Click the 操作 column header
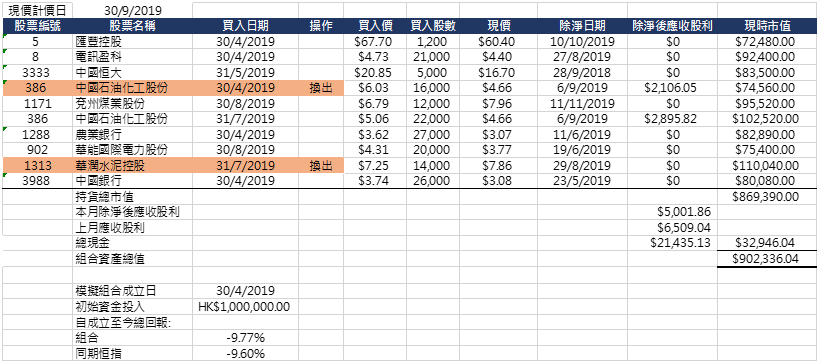Image resolution: width=818 pixels, height=362 pixels. [321, 26]
